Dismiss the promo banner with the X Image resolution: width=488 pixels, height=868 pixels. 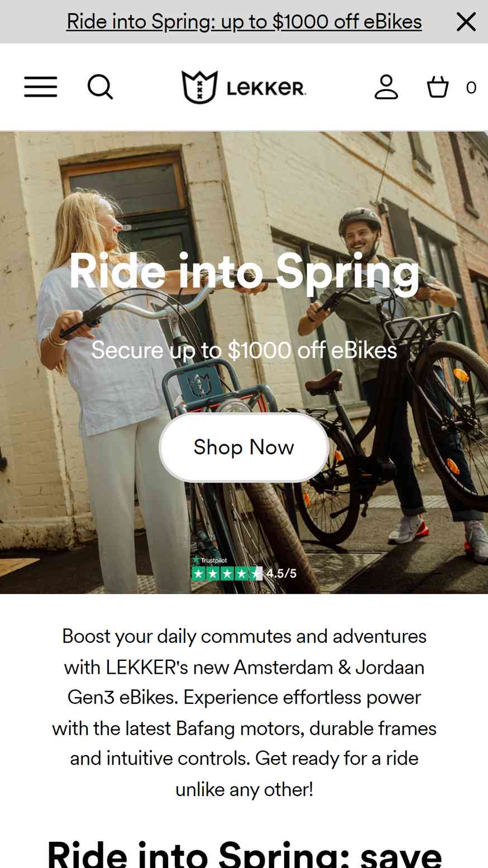click(466, 22)
